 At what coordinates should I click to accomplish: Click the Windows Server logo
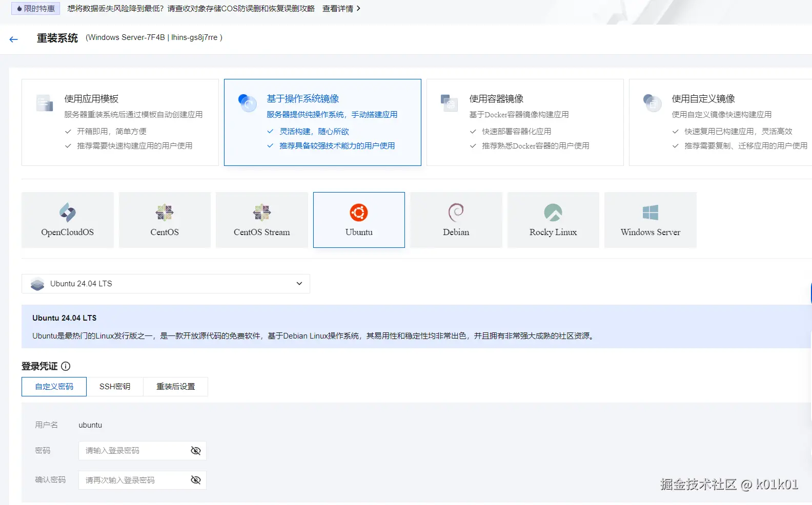[651, 212]
